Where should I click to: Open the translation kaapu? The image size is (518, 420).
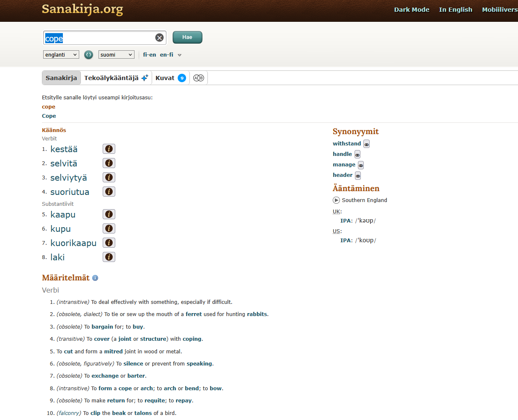point(63,215)
